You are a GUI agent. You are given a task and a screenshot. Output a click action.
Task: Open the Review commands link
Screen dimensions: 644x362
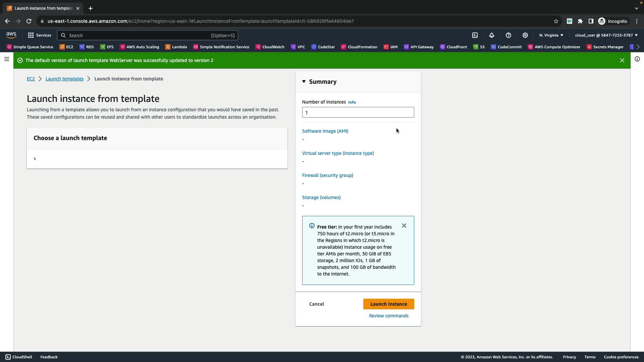point(388,316)
